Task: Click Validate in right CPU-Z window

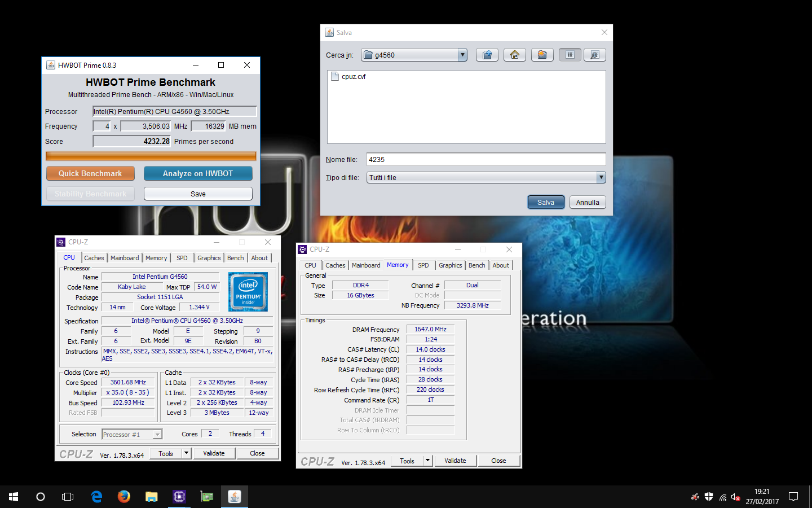Action: (x=455, y=461)
